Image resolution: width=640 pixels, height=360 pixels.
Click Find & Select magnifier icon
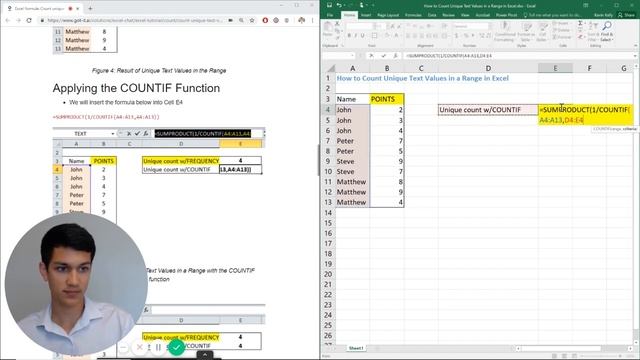pos(607,26)
